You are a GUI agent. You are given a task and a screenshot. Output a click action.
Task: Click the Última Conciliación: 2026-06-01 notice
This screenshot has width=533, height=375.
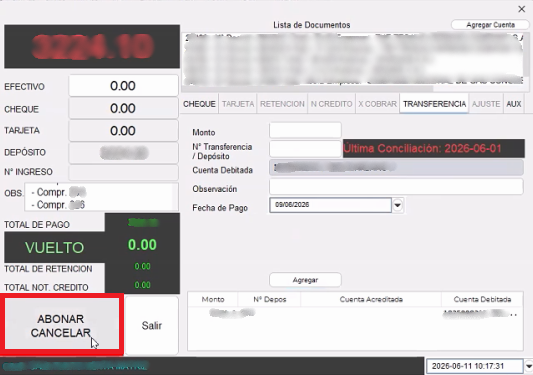click(x=434, y=148)
